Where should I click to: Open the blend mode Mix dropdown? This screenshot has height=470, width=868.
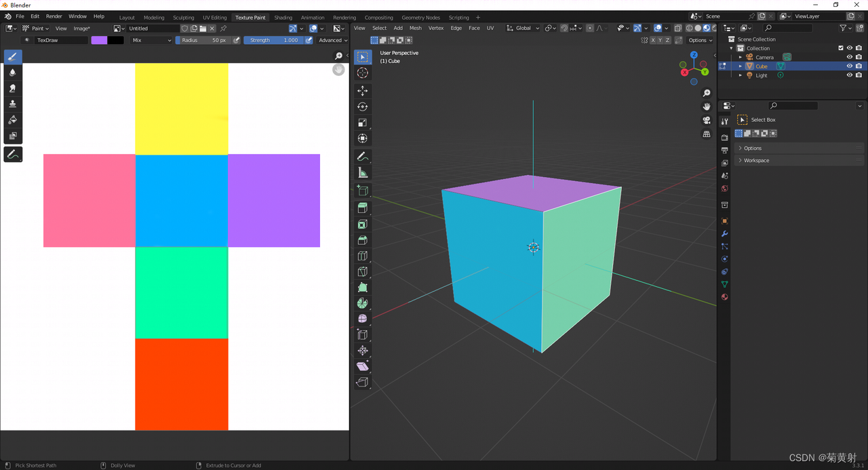152,40
